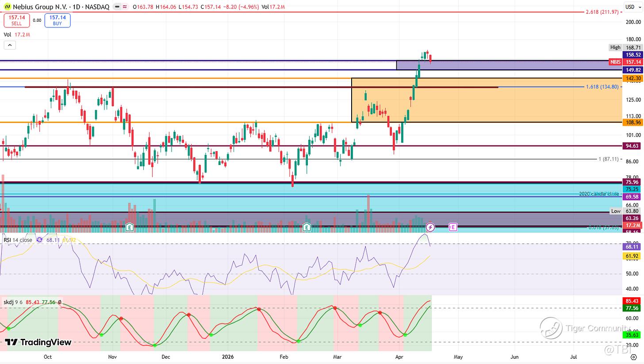Click the 200.00 price scale value
This screenshot has height=364, width=644.
tap(632, 22)
